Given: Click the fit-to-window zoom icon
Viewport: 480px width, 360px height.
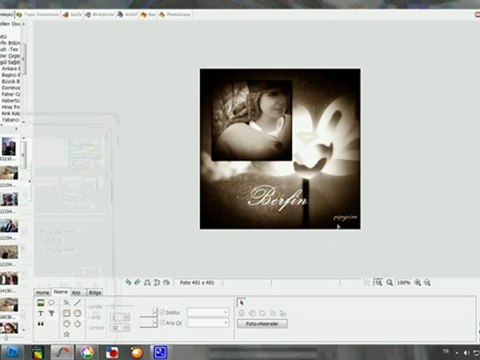Looking at the screenshot, I should pos(378,282).
